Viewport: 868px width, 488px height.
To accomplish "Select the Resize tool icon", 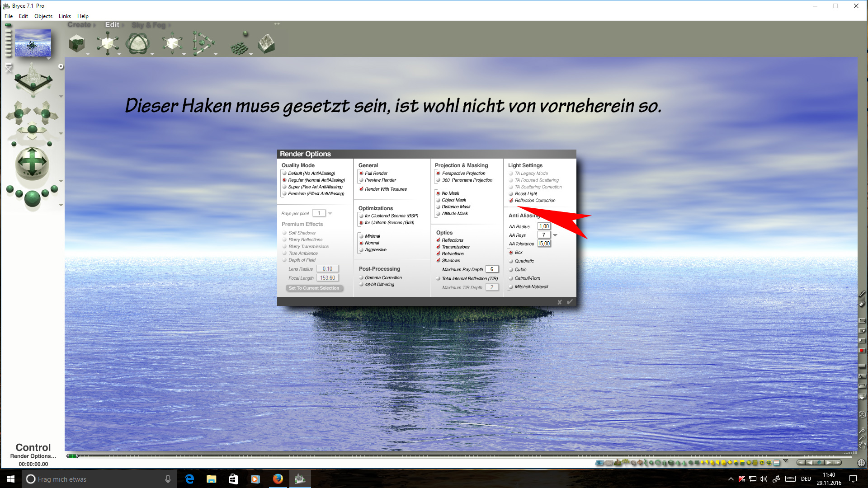I will point(108,44).
